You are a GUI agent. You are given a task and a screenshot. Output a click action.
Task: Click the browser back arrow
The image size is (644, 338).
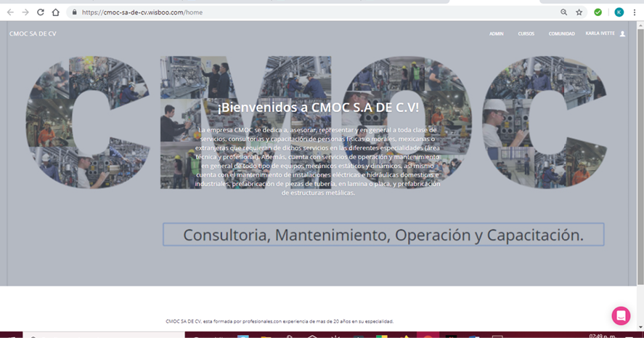point(10,12)
